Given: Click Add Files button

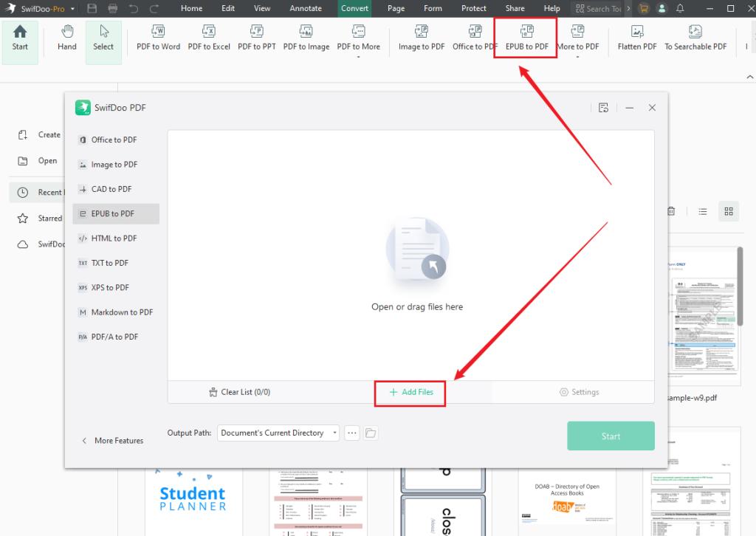Looking at the screenshot, I should [x=410, y=392].
